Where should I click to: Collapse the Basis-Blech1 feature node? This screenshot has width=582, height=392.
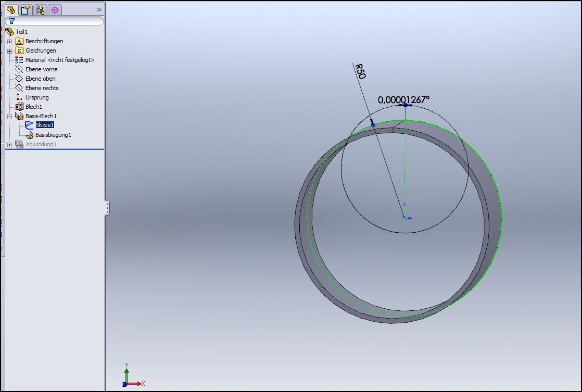[x=10, y=117]
